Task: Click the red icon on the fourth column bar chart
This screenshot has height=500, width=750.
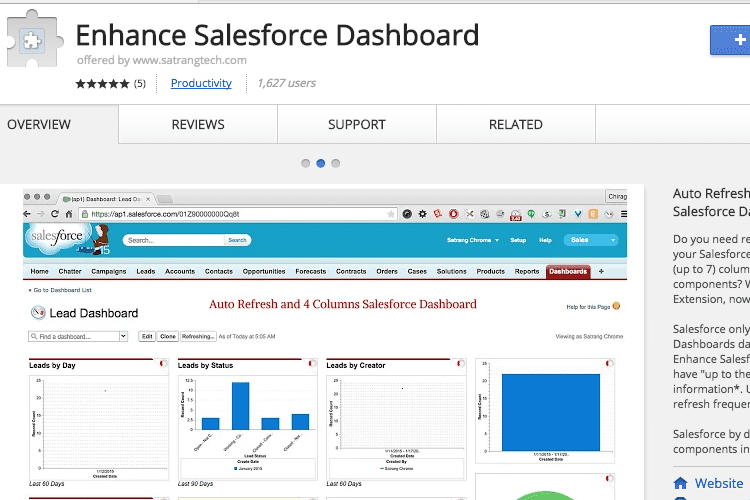Action: click(609, 364)
